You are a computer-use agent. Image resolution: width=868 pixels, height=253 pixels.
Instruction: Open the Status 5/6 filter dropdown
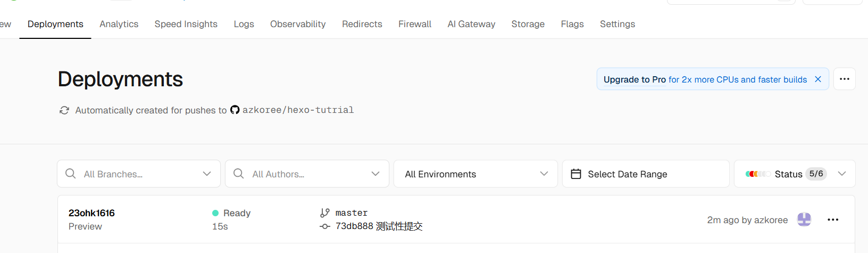(x=841, y=174)
